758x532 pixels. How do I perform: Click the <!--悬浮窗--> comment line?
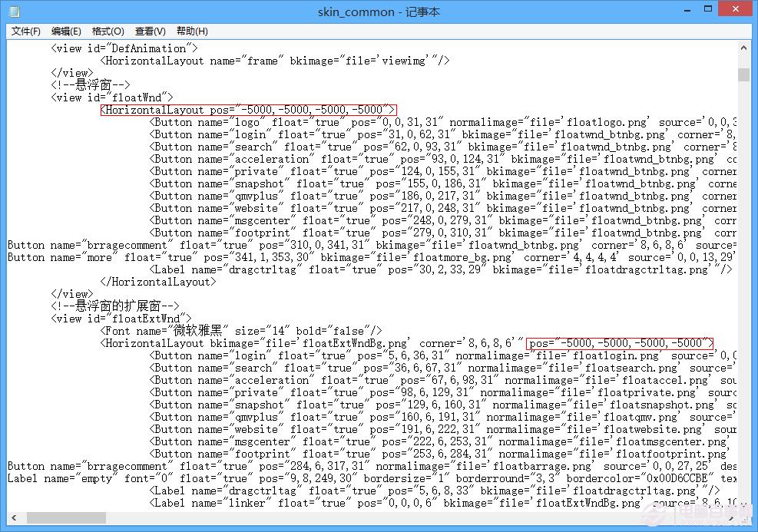coord(91,85)
